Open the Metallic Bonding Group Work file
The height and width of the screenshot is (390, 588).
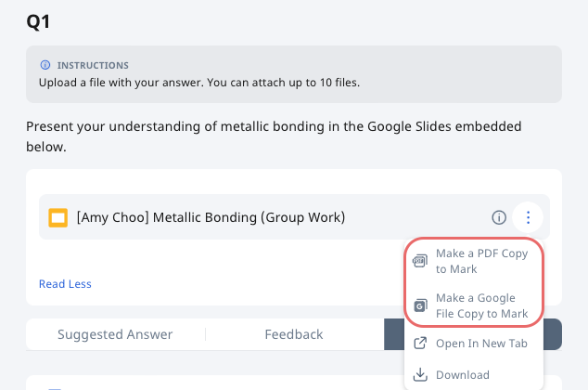pyautogui.click(x=211, y=217)
